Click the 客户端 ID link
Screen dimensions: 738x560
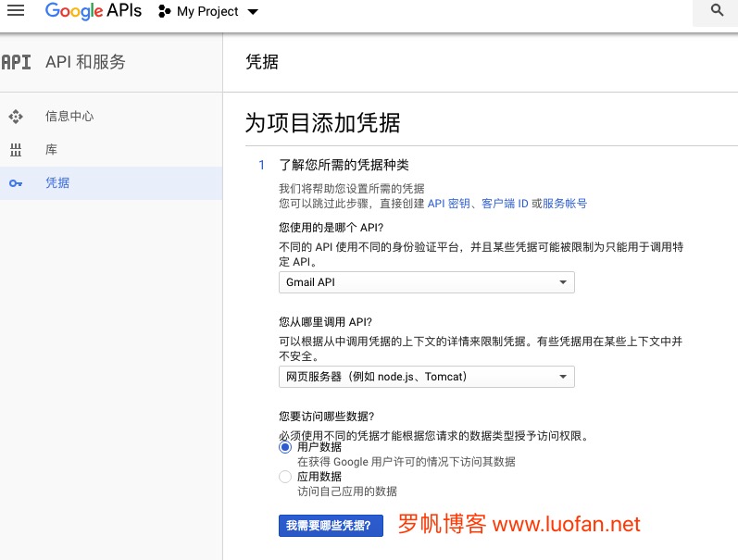(505, 204)
